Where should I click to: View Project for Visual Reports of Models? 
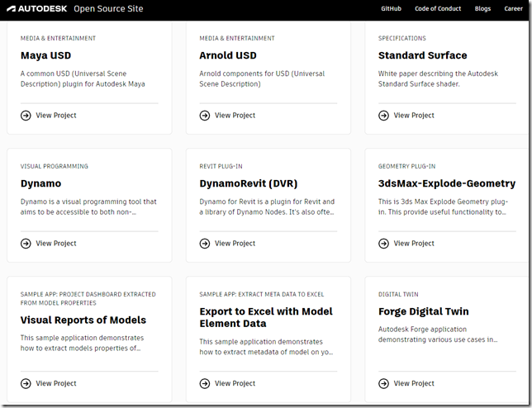click(56, 383)
